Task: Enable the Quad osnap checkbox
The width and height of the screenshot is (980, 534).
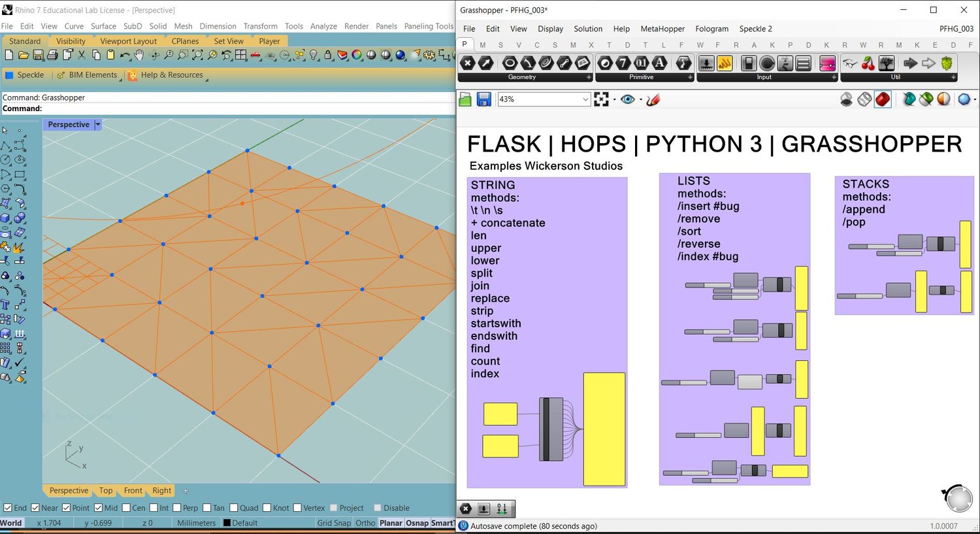Action: point(234,508)
